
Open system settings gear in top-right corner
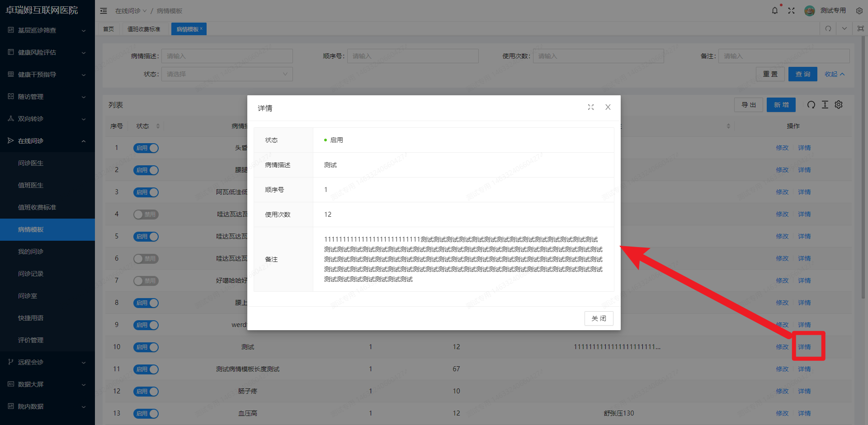(859, 10)
